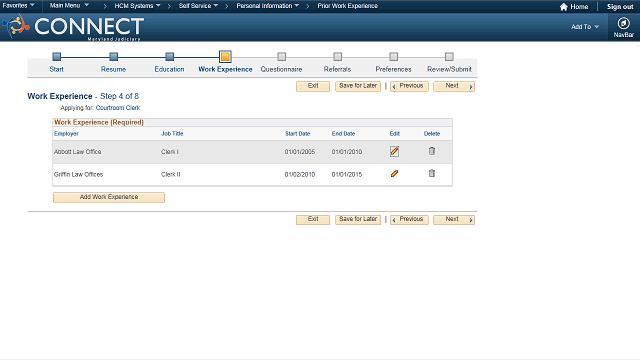Screen dimensions: 640x360
Task: Open the Courtroom Clerk job link
Action: pos(118,108)
